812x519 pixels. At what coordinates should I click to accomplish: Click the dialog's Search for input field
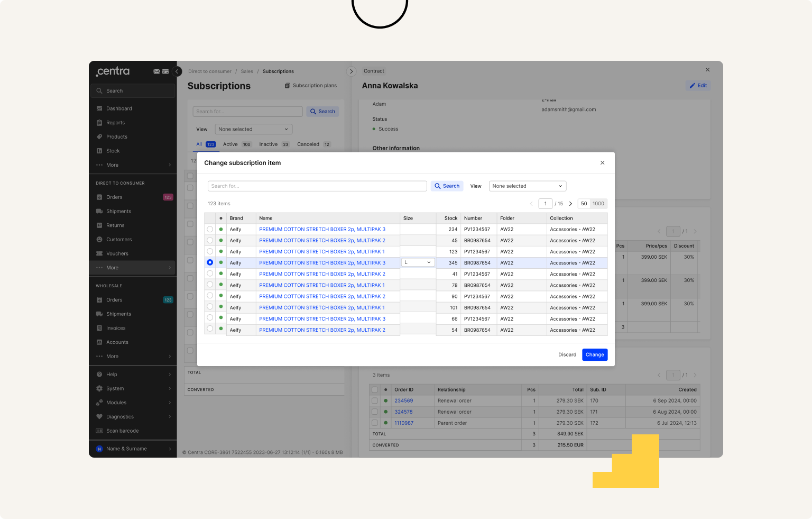point(317,186)
